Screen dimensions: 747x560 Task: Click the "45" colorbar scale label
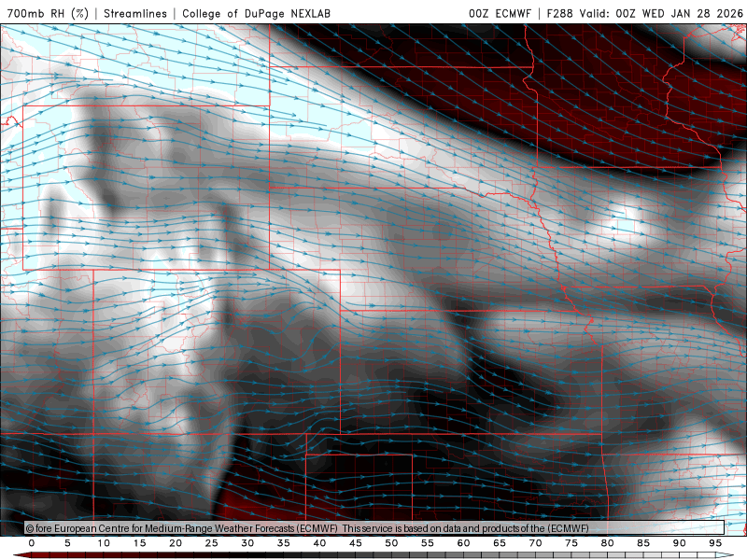[x=356, y=543]
